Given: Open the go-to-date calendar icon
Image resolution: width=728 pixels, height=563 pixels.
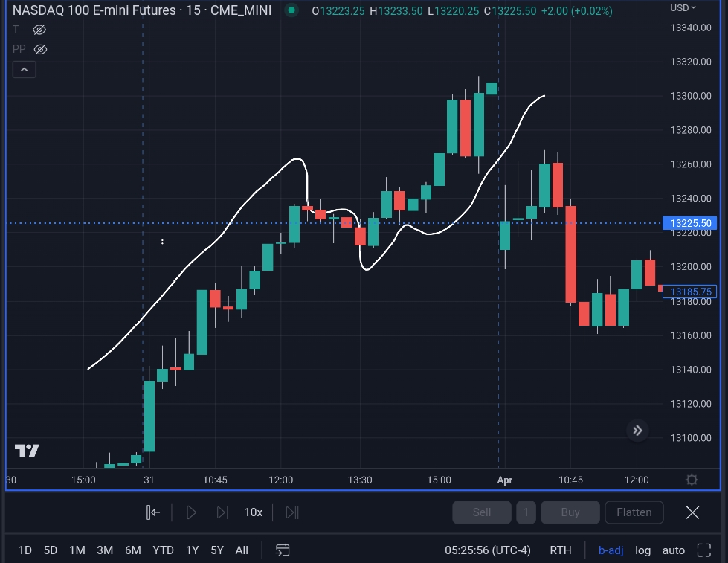Looking at the screenshot, I should coord(283,550).
